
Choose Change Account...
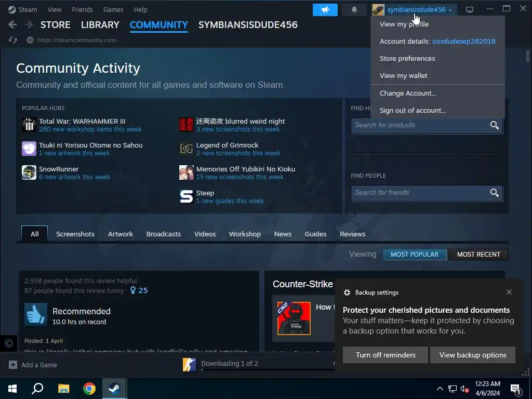coord(408,94)
